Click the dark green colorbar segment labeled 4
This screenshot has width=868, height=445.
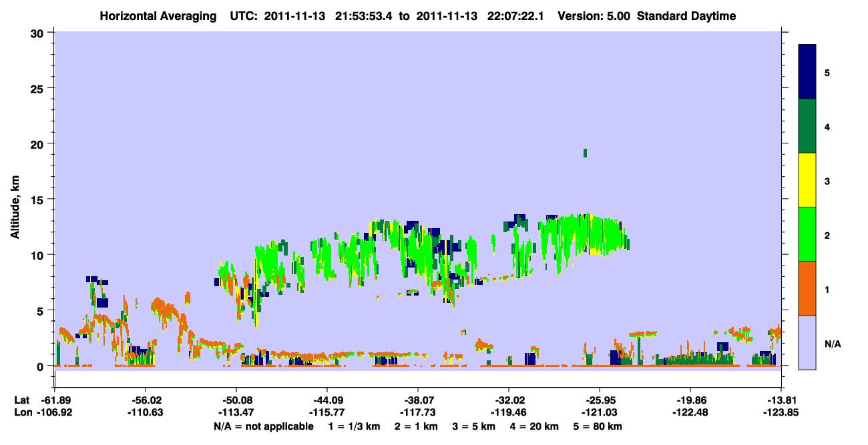click(x=807, y=126)
